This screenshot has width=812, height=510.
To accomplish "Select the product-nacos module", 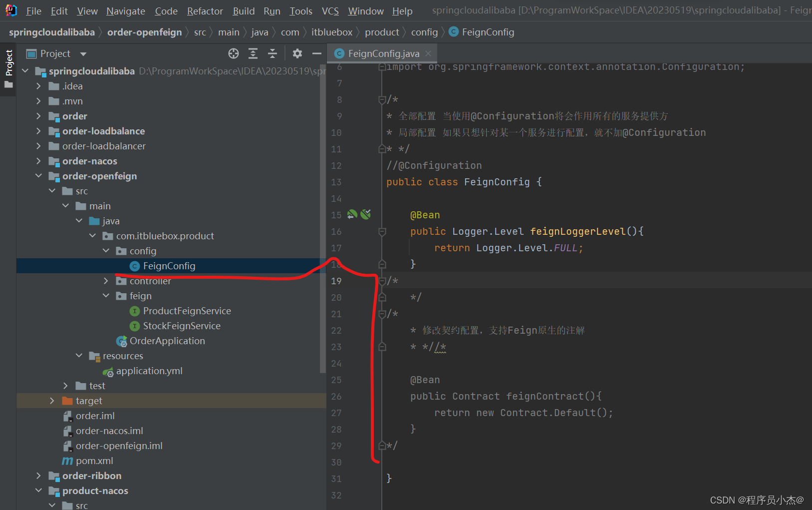I will click(95, 491).
